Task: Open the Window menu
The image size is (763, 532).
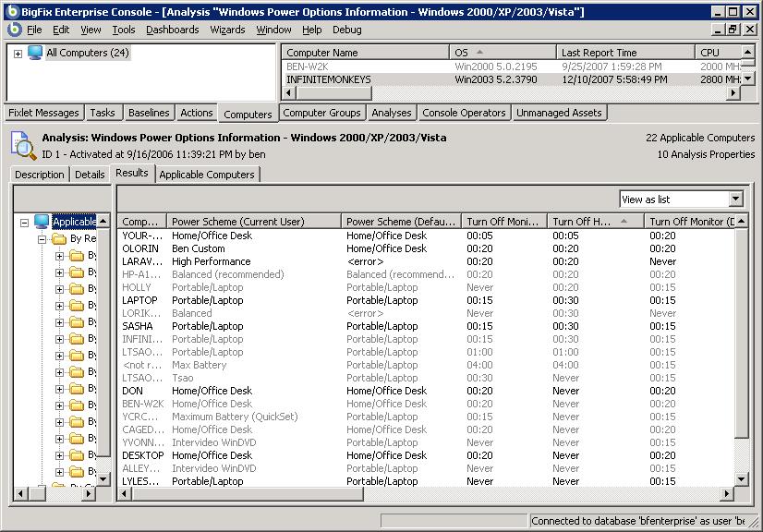Action: click(x=273, y=30)
